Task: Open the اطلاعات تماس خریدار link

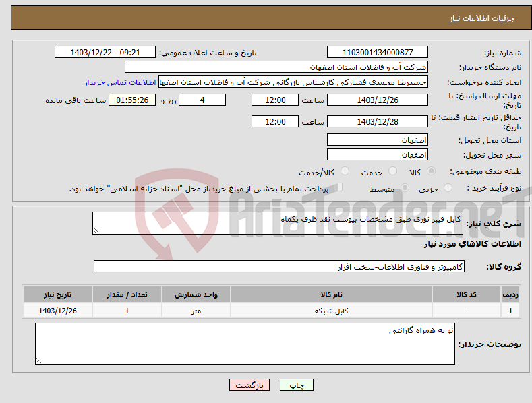Action: coord(120,82)
